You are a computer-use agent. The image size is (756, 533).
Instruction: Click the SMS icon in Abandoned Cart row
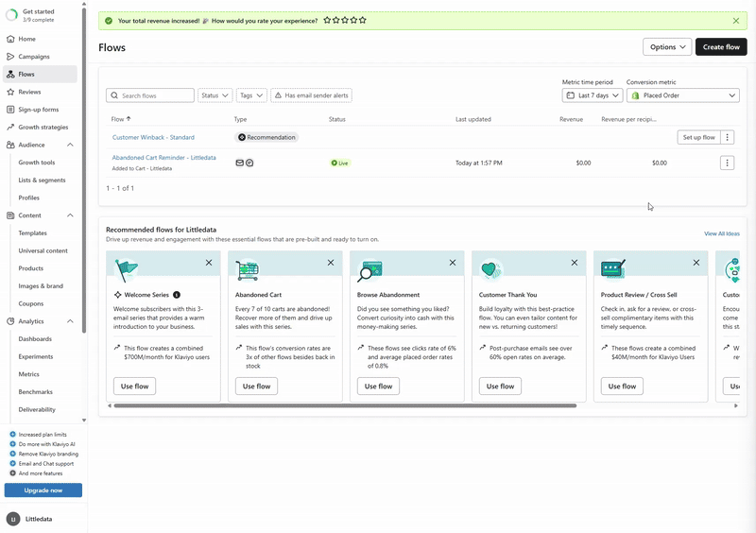[249, 163]
